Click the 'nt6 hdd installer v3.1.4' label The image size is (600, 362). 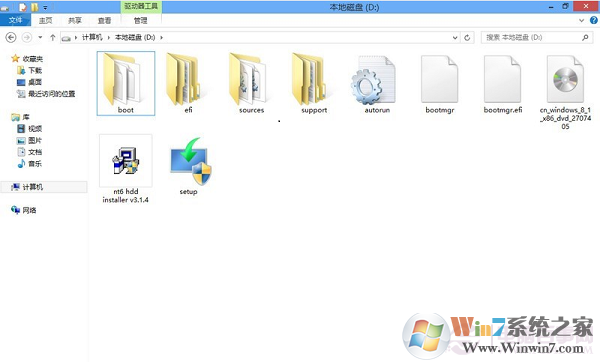pyautogui.click(x=126, y=196)
